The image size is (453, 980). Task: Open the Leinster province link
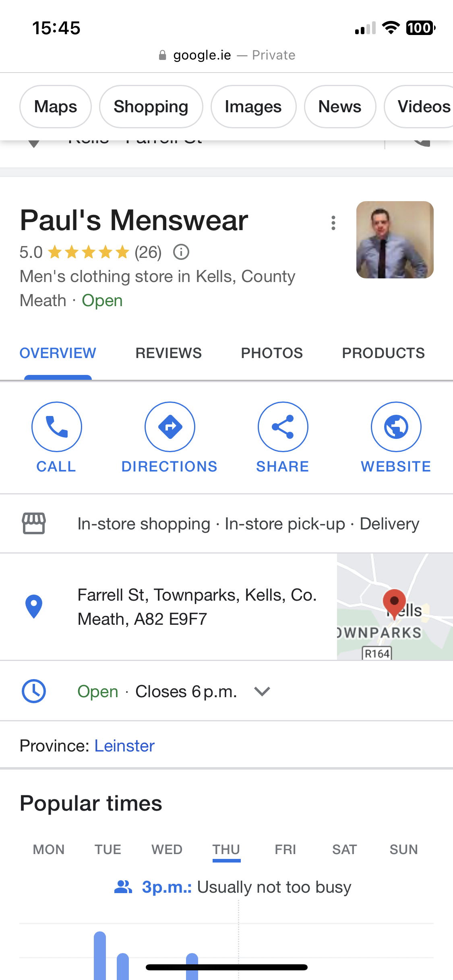[124, 746]
